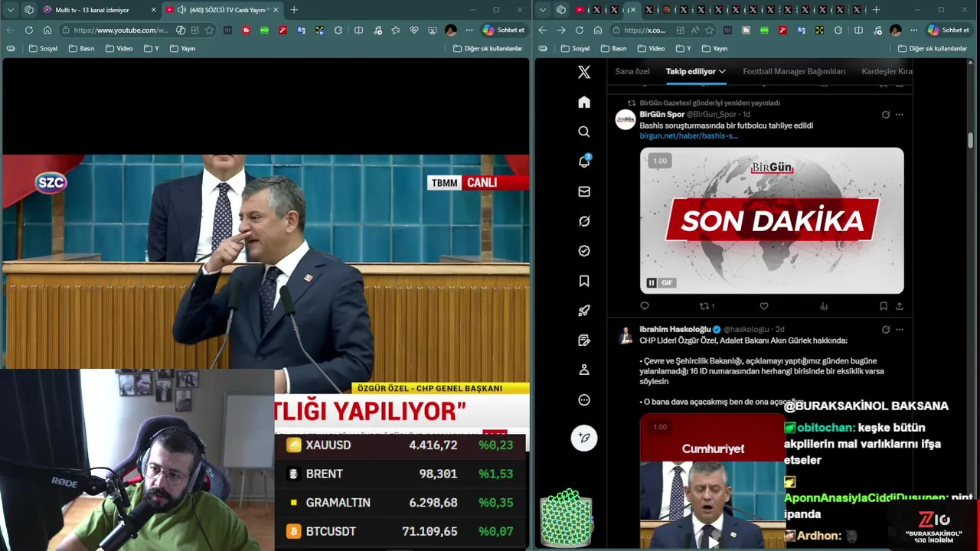Share the BirGün Spor post
This screenshot has width=980, height=551.
tap(899, 306)
